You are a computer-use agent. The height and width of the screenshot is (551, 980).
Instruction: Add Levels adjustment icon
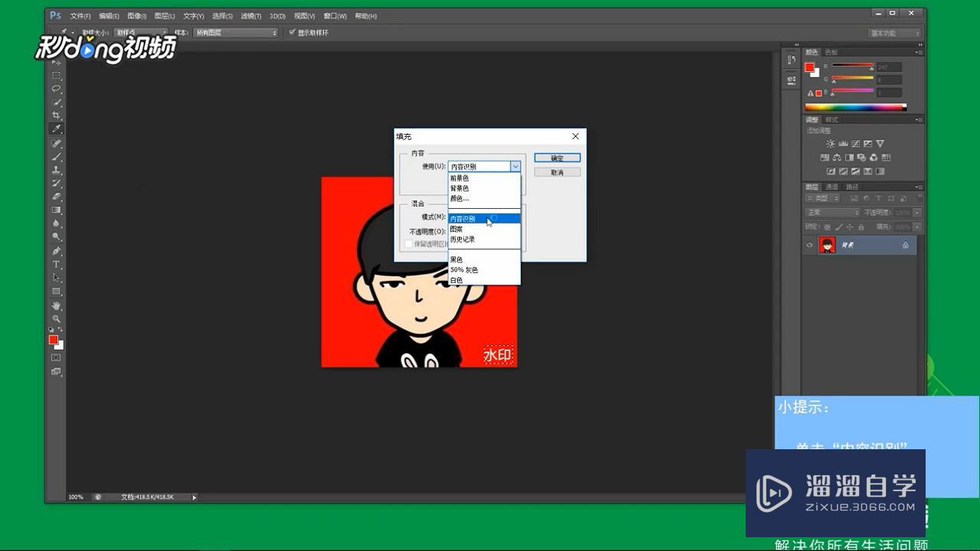843,144
